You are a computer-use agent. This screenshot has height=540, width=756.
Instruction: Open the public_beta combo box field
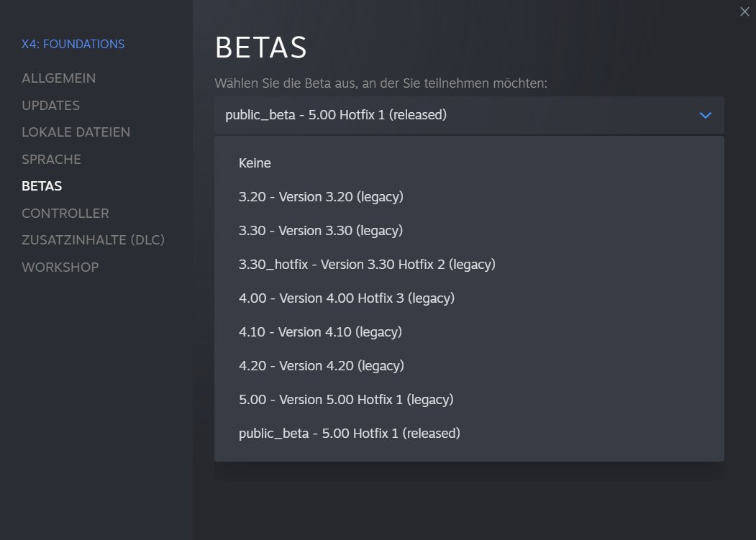[469, 115]
